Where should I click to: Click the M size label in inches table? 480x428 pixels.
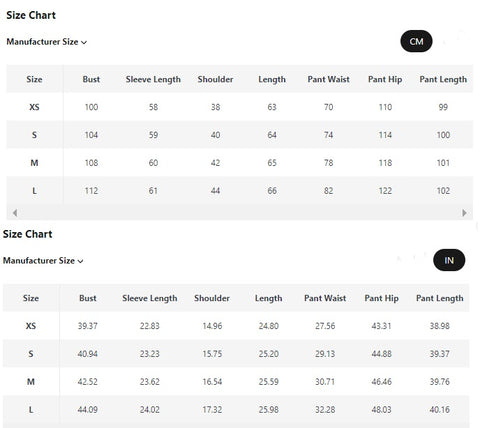pos(31,381)
